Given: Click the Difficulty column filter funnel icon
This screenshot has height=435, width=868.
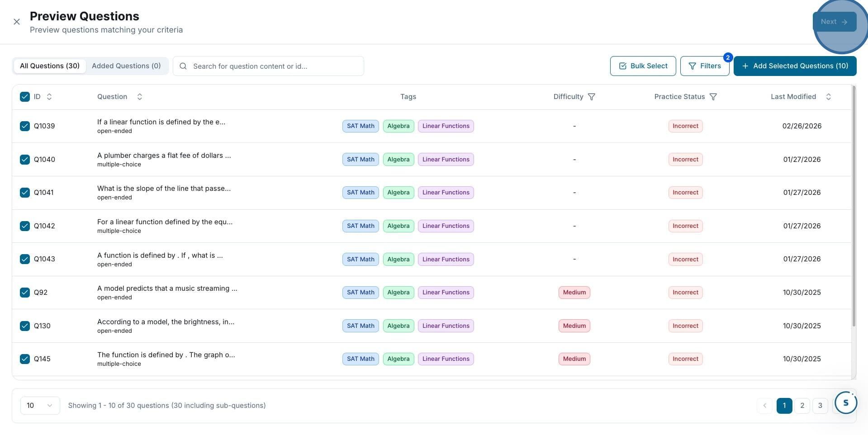Looking at the screenshot, I should 591,97.
